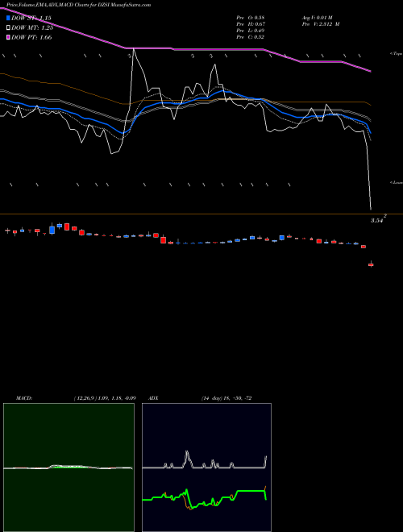Click the '<Tops' axis label

pyautogui.click(x=396, y=54)
